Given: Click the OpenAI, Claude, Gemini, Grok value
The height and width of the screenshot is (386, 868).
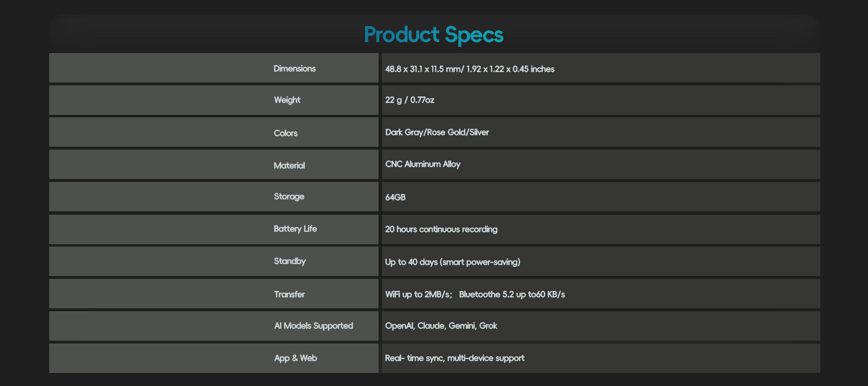Looking at the screenshot, I should pyautogui.click(x=441, y=326).
